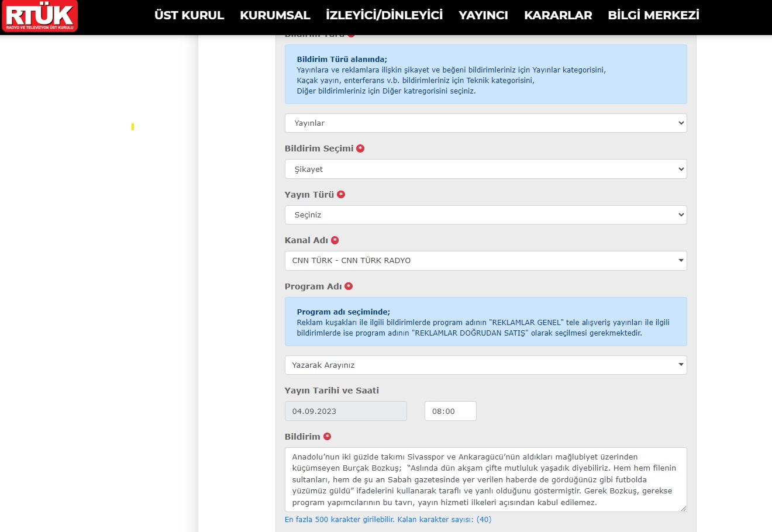Screen dimensions: 772x532
Task: Click the red required icon beside Program Adı
Action: (x=349, y=286)
